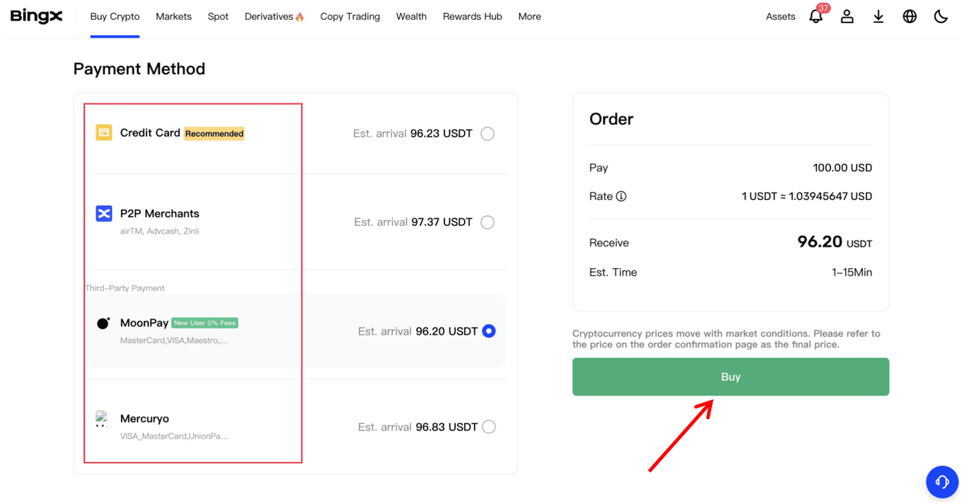The height and width of the screenshot is (504, 980).
Task: Select the MoonPay radio button
Action: (x=489, y=331)
